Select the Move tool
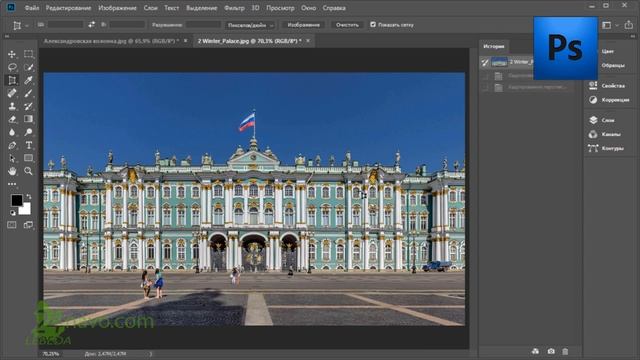The image size is (640, 360). 12,54
